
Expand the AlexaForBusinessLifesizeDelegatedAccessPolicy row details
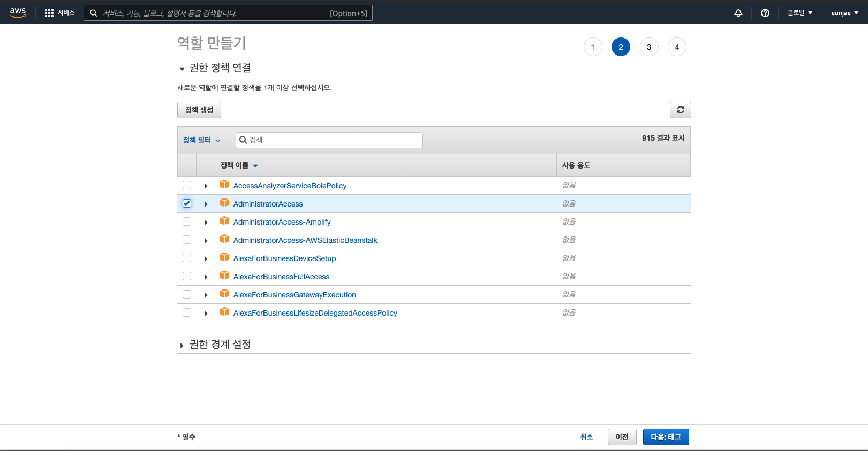point(206,314)
